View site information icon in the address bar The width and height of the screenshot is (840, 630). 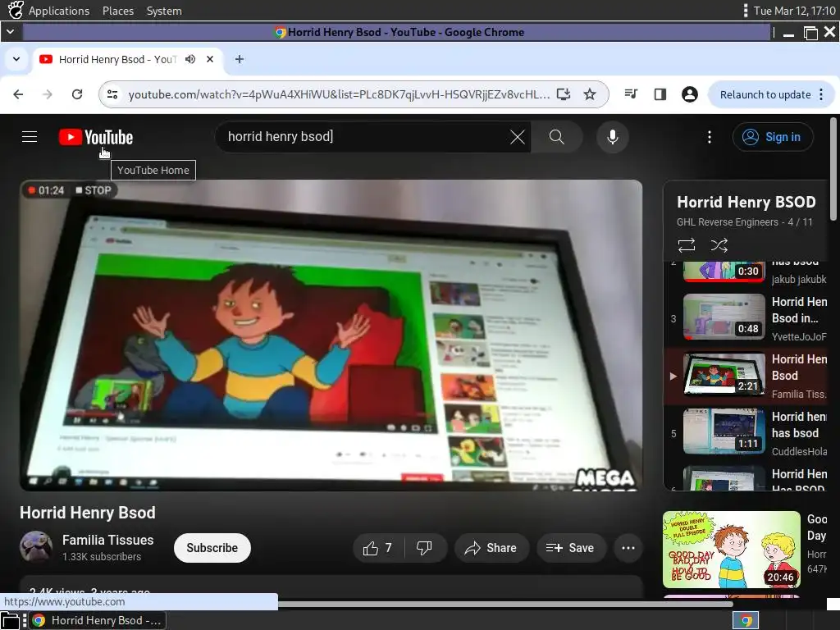[x=112, y=94]
